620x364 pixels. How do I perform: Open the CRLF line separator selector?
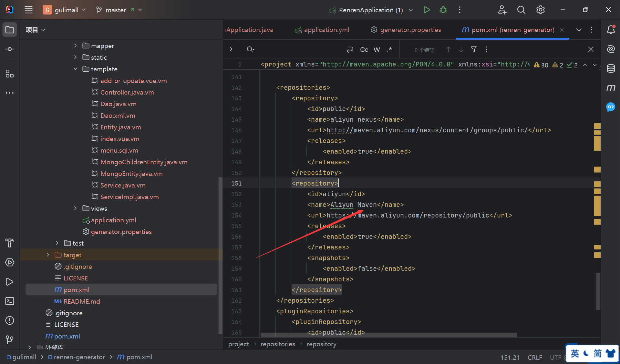534,357
